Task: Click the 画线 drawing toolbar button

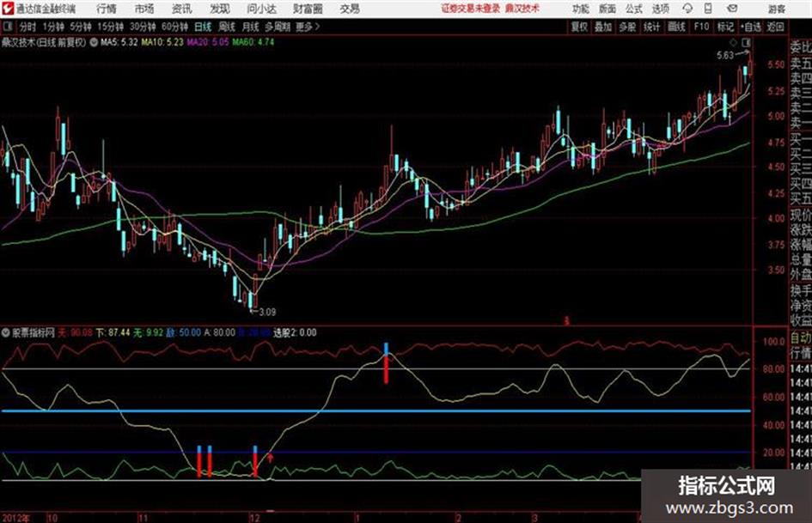Action: [676, 27]
